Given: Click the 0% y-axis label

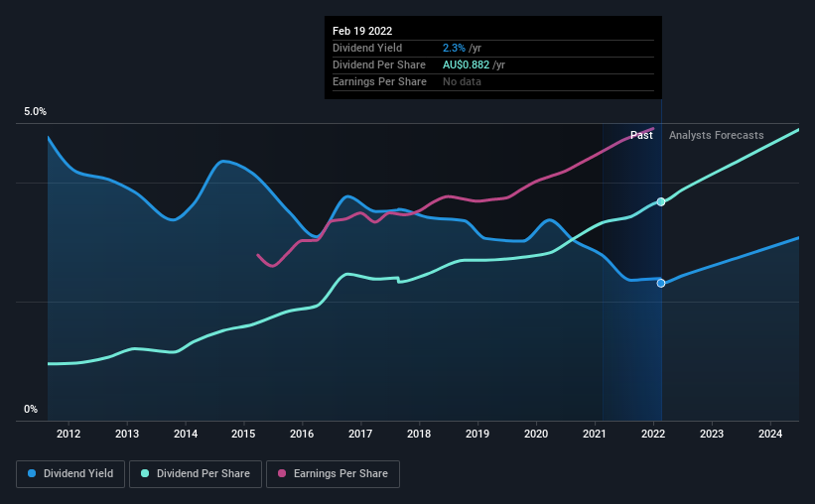Looking at the screenshot, I should point(31,410).
